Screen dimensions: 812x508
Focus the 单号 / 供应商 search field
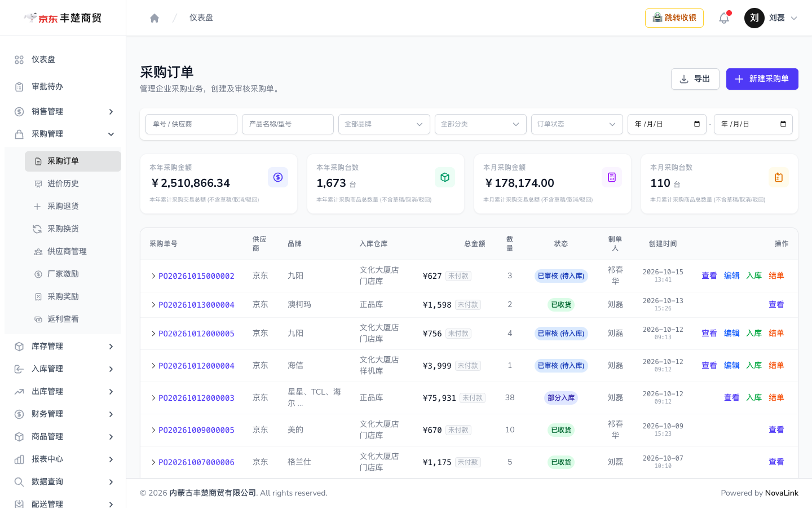pos(191,124)
